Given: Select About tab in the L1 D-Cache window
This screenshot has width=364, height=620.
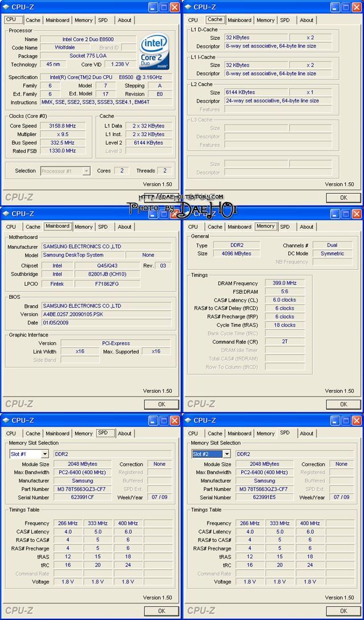Looking at the screenshot, I should tap(307, 20).
